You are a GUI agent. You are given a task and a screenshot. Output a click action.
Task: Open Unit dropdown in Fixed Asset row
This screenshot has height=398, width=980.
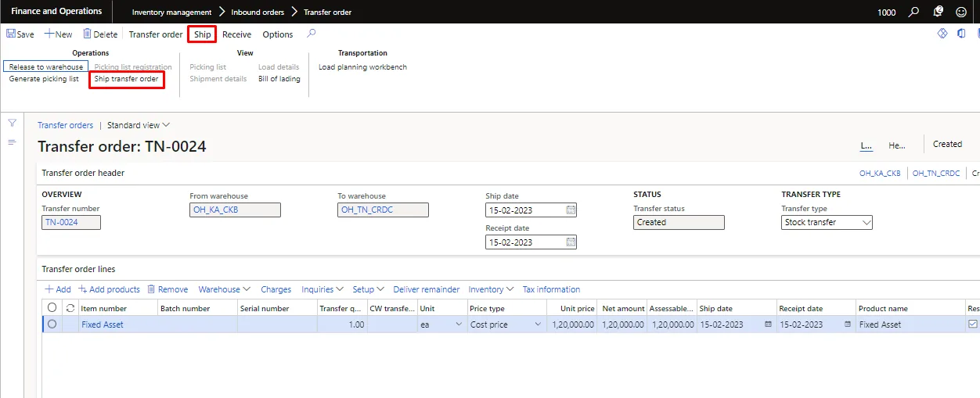click(459, 324)
